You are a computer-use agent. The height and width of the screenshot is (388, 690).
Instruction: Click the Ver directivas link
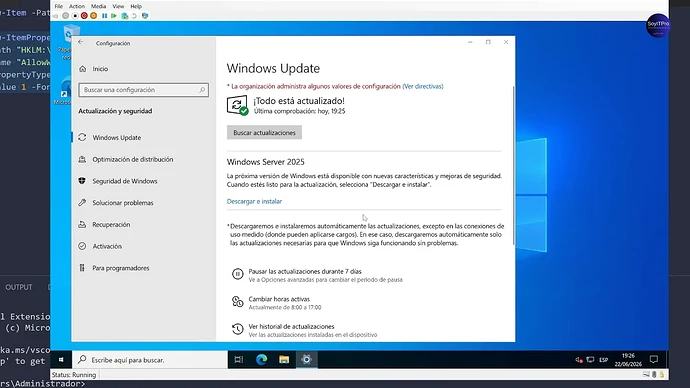point(423,86)
